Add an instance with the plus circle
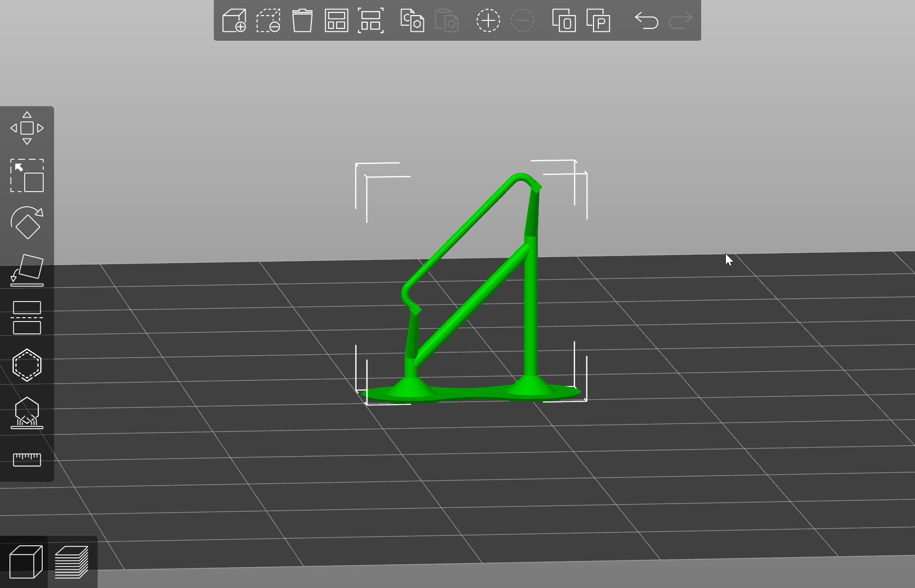 point(488,21)
